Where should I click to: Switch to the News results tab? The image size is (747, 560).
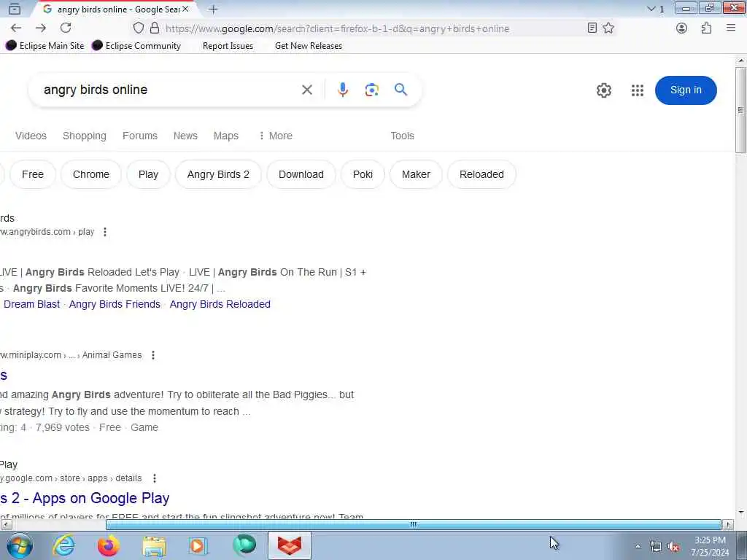185,136
